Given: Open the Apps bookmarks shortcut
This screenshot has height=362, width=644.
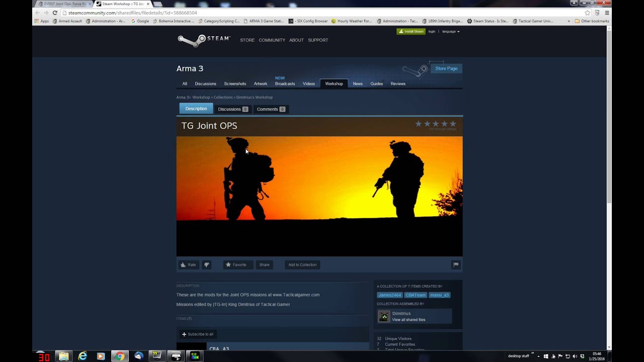Looking at the screenshot, I should tap(41, 21).
